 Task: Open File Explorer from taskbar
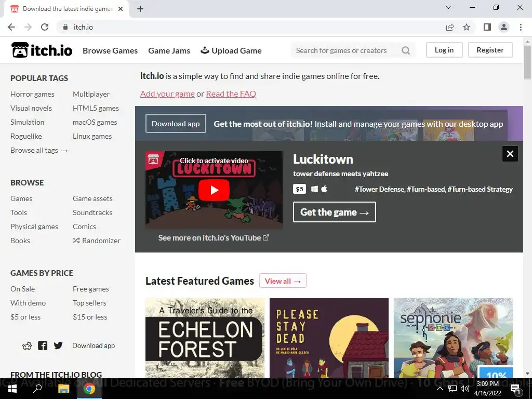click(63, 389)
